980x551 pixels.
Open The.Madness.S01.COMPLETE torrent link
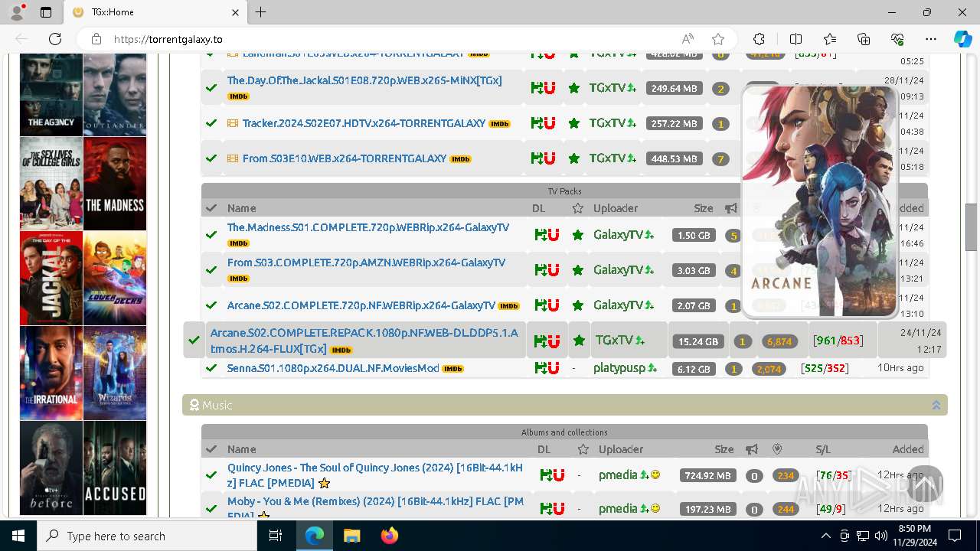(368, 227)
